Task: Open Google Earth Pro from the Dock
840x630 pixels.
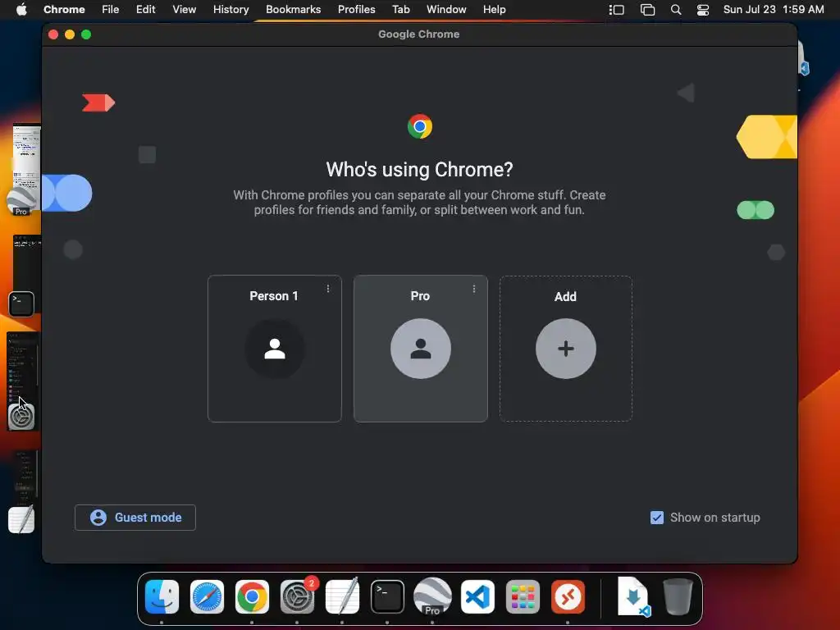Action: click(432, 596)
